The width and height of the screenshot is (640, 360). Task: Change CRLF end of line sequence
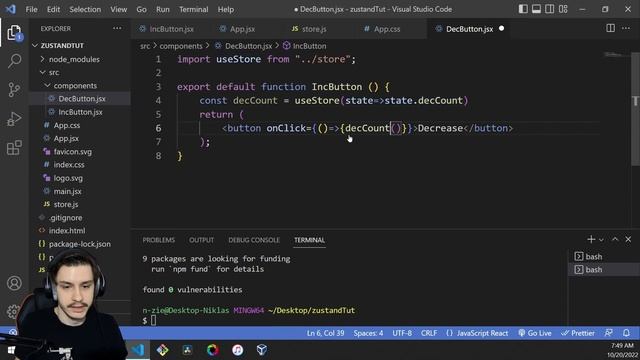[429, 333]
